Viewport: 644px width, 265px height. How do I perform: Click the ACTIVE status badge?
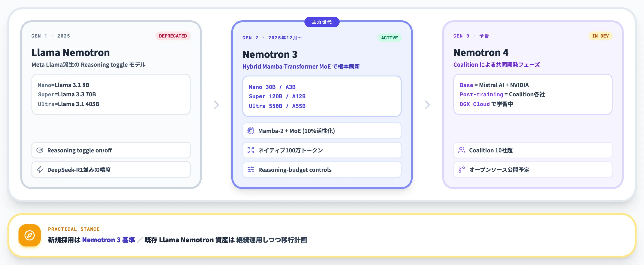click(x=389, y=38)
